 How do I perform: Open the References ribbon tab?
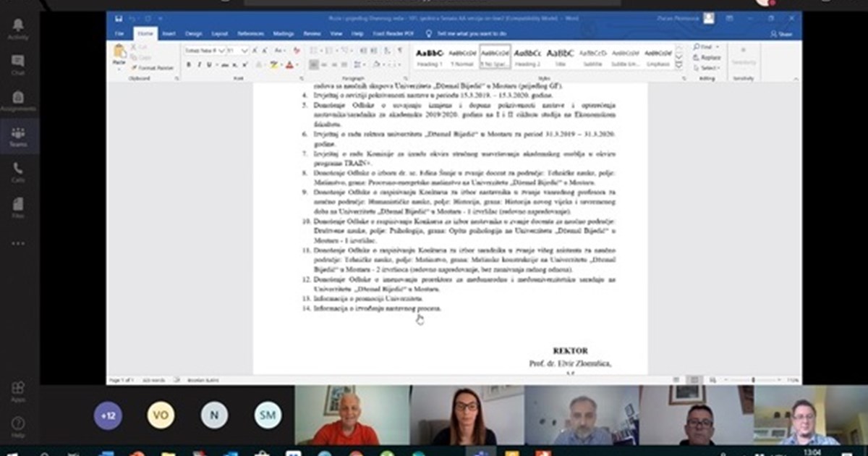tap(250, 33)
